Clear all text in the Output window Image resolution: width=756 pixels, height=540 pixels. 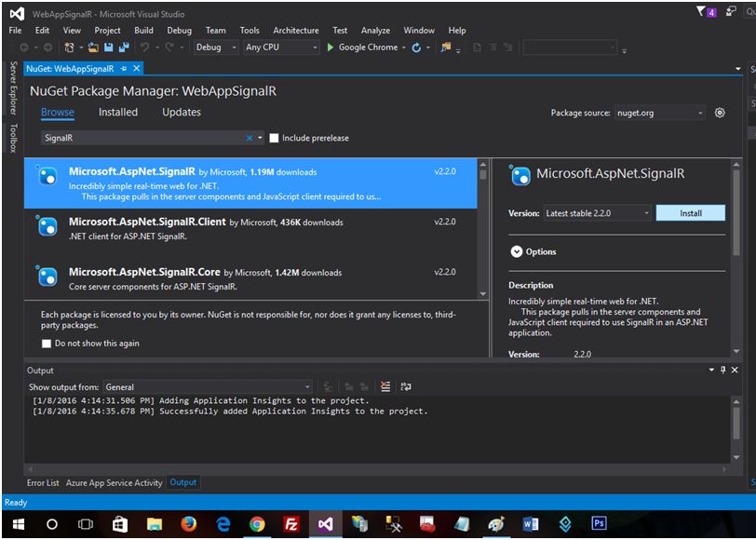point(385,386)
